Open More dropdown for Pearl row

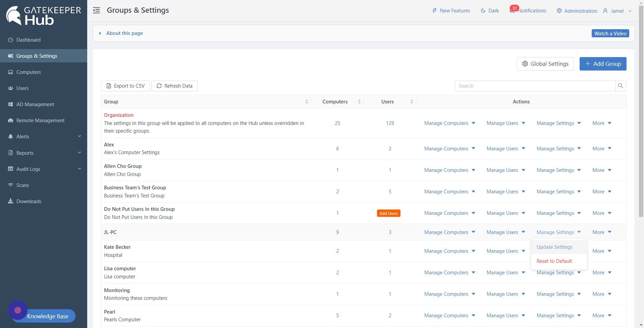(x=602, y=316)
